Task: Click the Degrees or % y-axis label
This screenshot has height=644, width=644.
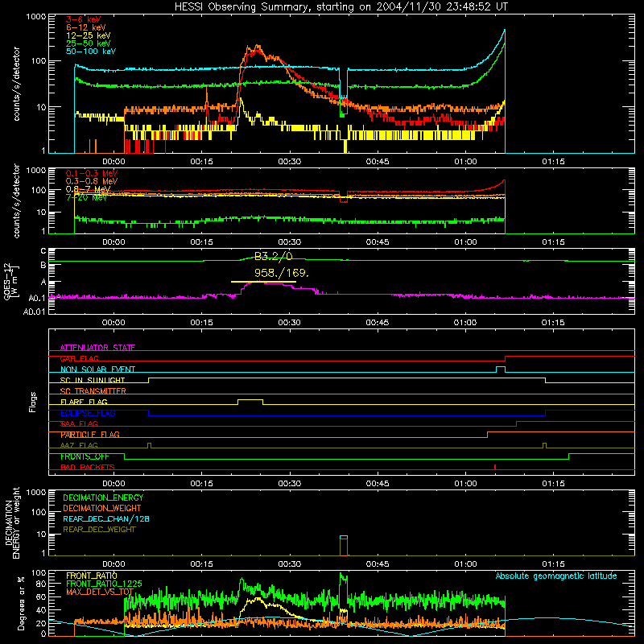Action: click(x=21, y=603)
